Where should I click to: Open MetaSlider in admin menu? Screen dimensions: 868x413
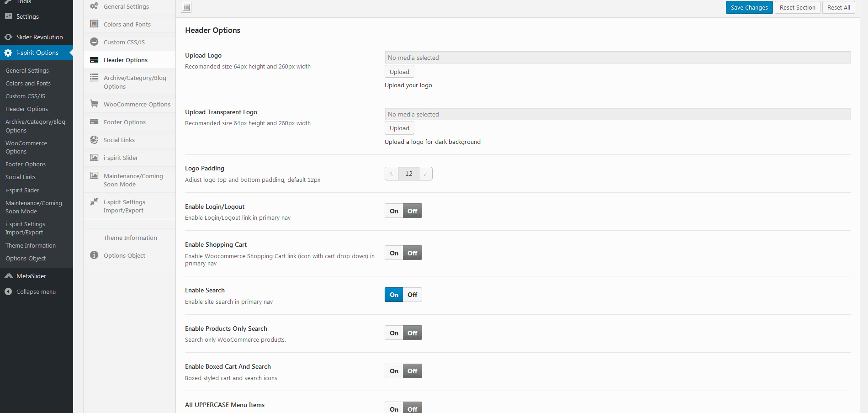[37, 276]
